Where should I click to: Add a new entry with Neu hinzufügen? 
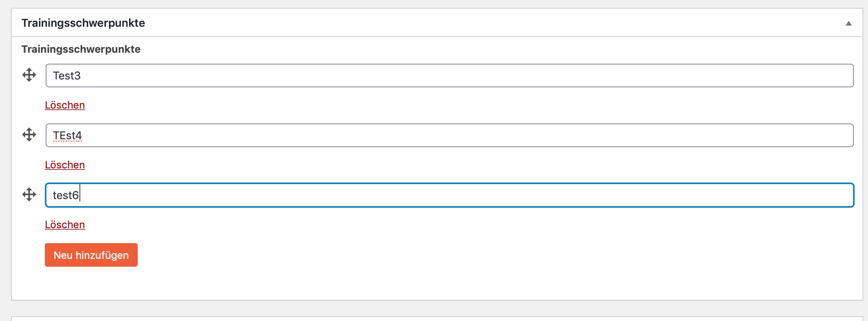coord(91,255)
